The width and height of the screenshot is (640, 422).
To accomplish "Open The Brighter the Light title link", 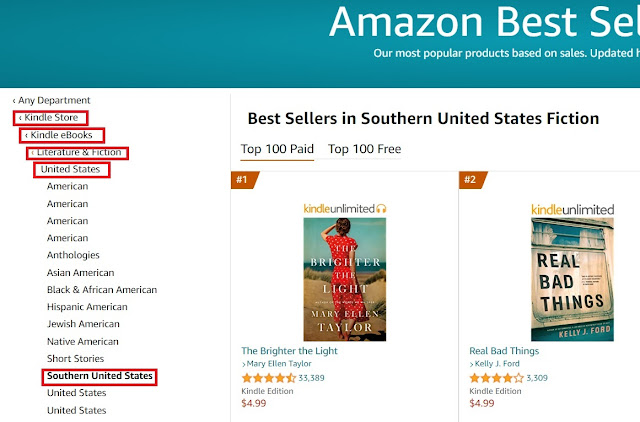I will point(290,351).
